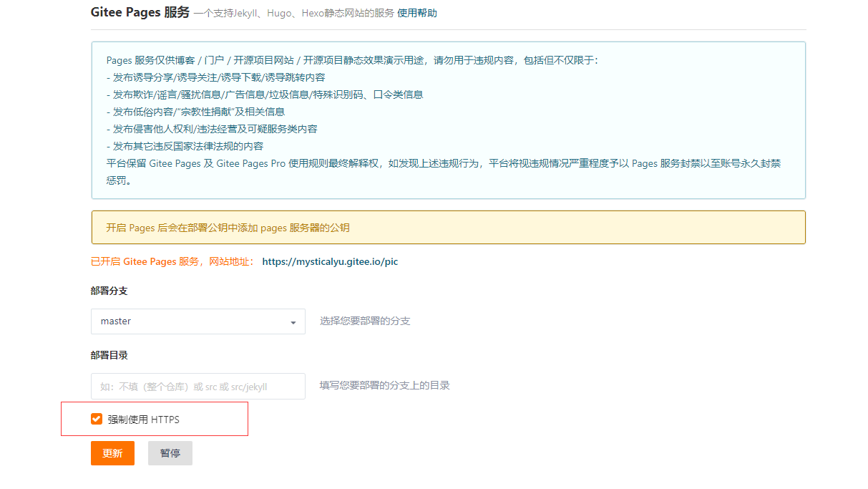The height and width of the screenshot is (489, 868).
Task: Click the 填写您要部署的分支上的目录 hint text
Action: [384, 385]
